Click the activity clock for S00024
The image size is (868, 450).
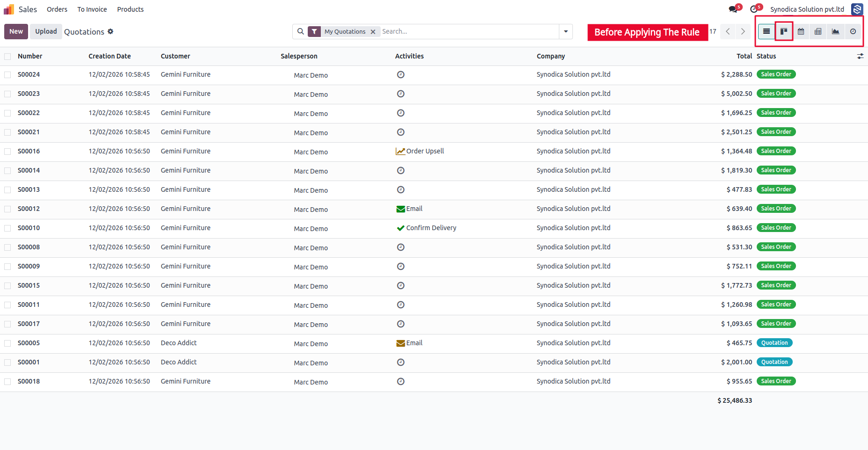[x=401, y=74]
